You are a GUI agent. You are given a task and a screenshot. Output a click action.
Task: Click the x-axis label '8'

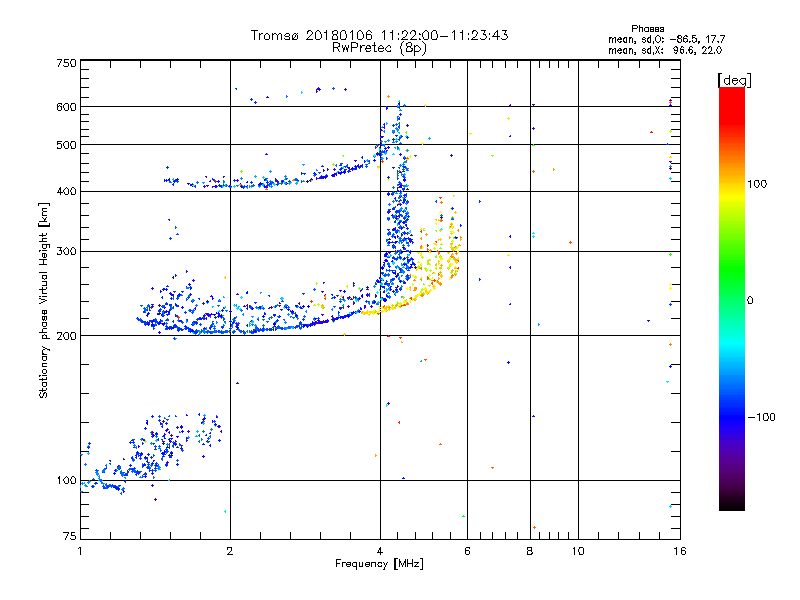(x=530, y=551)
